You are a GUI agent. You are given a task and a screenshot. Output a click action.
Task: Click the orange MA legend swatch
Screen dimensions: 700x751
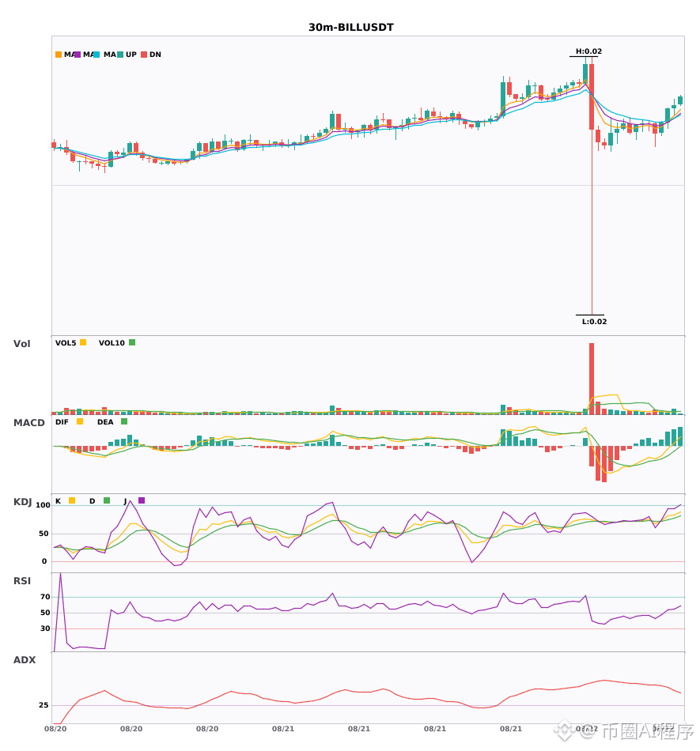click(59, 55)
